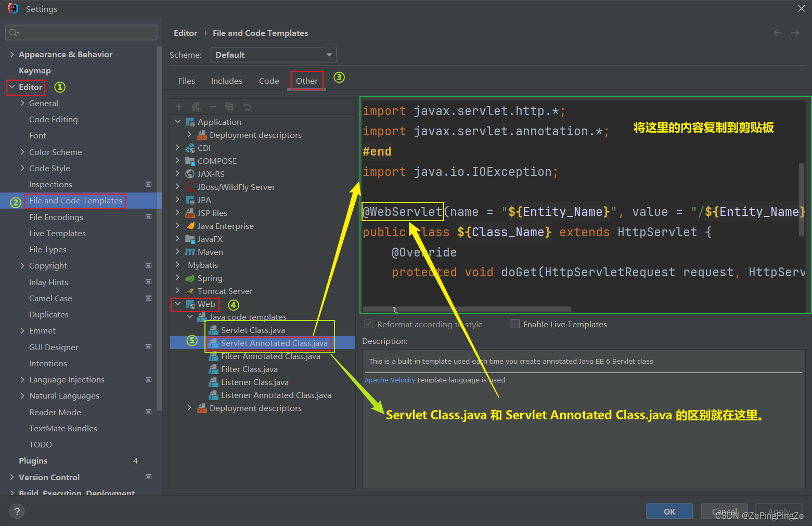Switch to the Code tab

point(269,81)
